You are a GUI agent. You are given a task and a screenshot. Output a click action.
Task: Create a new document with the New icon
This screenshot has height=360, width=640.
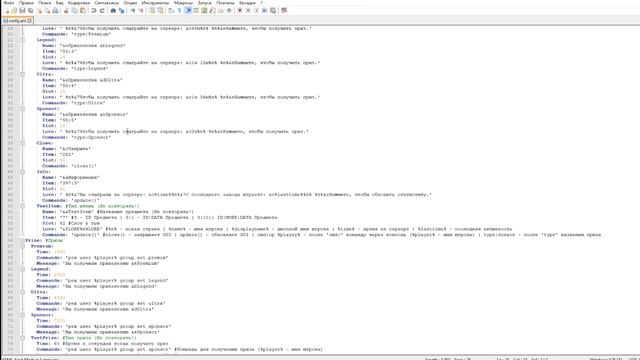[x=7, y=10]
